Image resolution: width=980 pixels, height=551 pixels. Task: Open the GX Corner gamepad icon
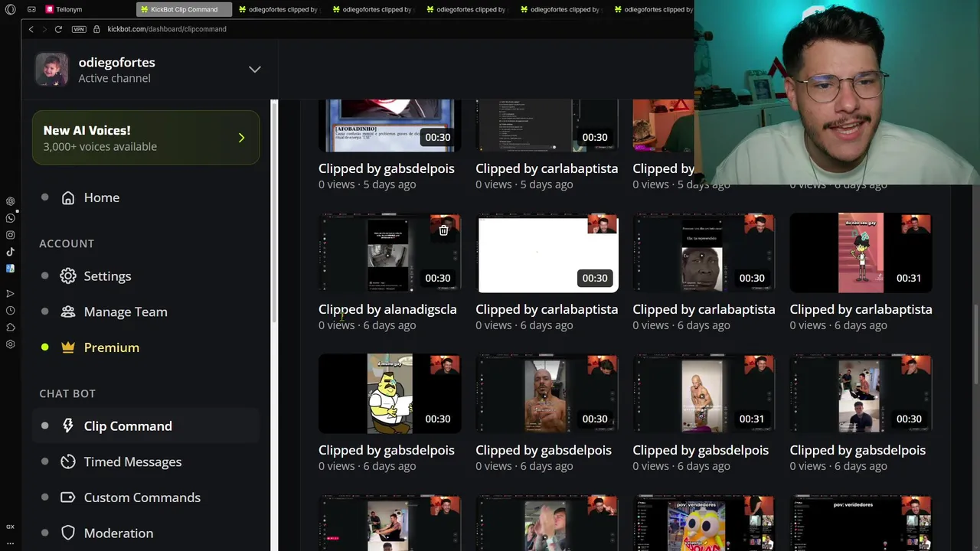pyautogui.click(x=31, y=9)
